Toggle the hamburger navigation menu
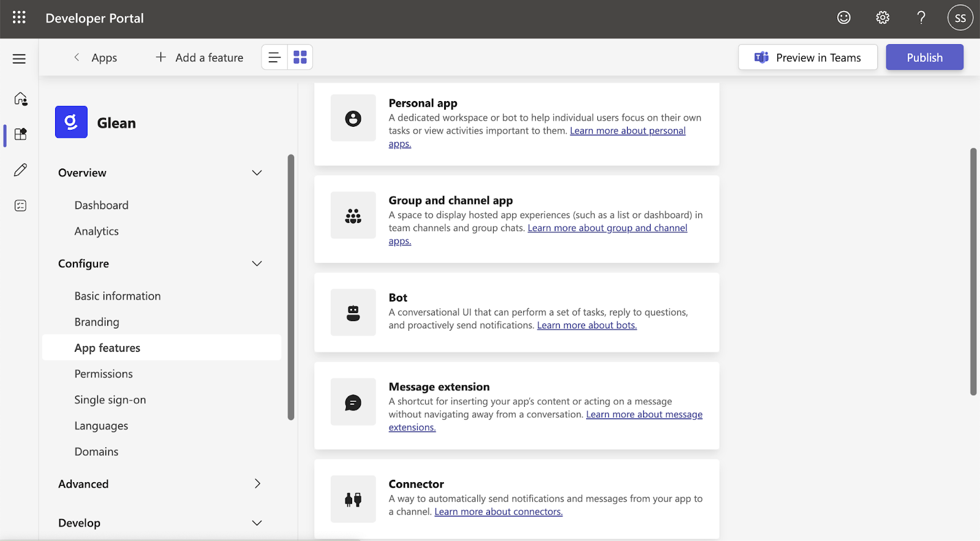This screenshot has width=980, height=541. (19, 59)
